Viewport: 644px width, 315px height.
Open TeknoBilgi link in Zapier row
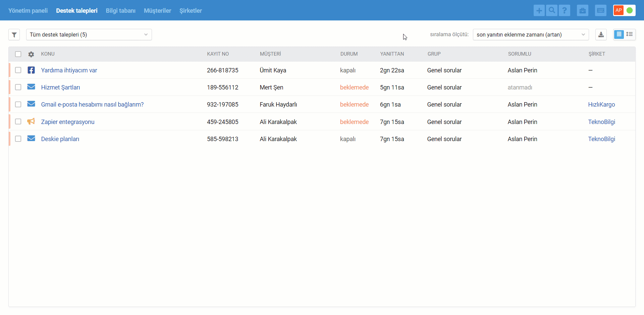tap(601, 122)
